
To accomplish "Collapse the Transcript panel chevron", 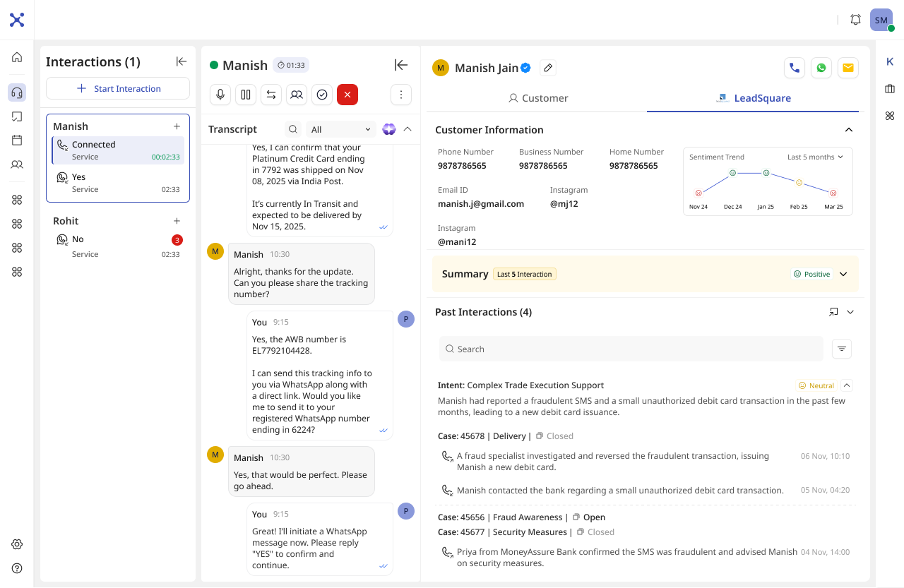I will [408, 129].
